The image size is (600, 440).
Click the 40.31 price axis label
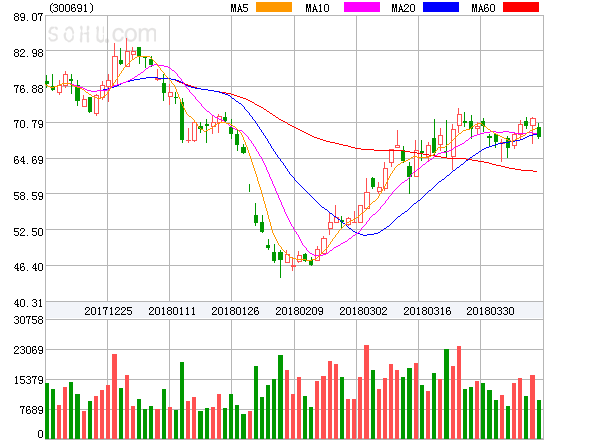coord(28,303)
